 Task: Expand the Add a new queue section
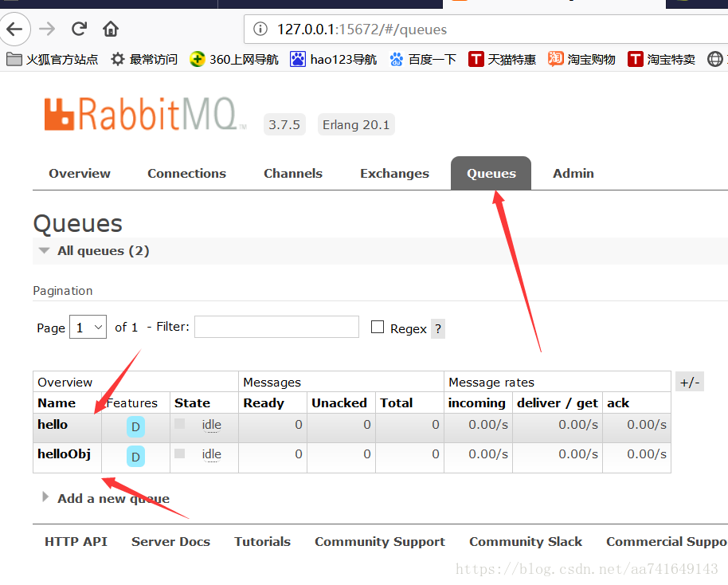point(113,498)
